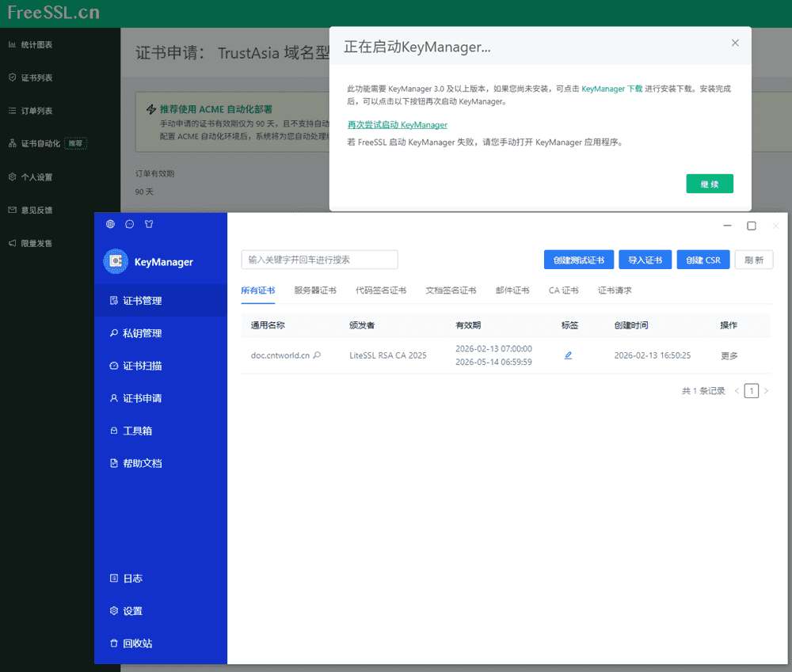Open 证书扫描 in KeyManager sidebar
Image resolution: width=792 pixels, height=672 pixels.
pos(142,366)
